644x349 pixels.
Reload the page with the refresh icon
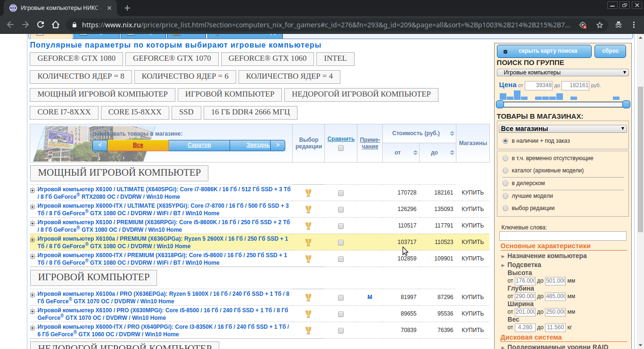[x=41, y=24]
